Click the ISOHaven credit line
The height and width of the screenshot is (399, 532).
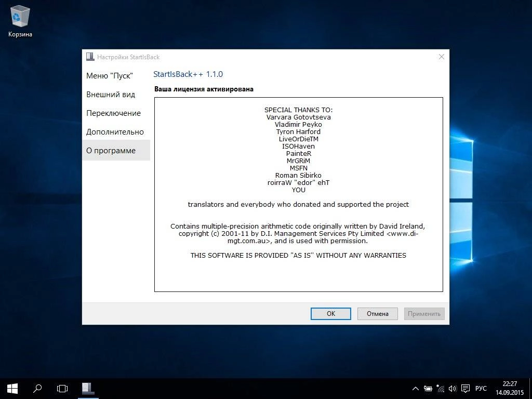click(x=299, y=146)
